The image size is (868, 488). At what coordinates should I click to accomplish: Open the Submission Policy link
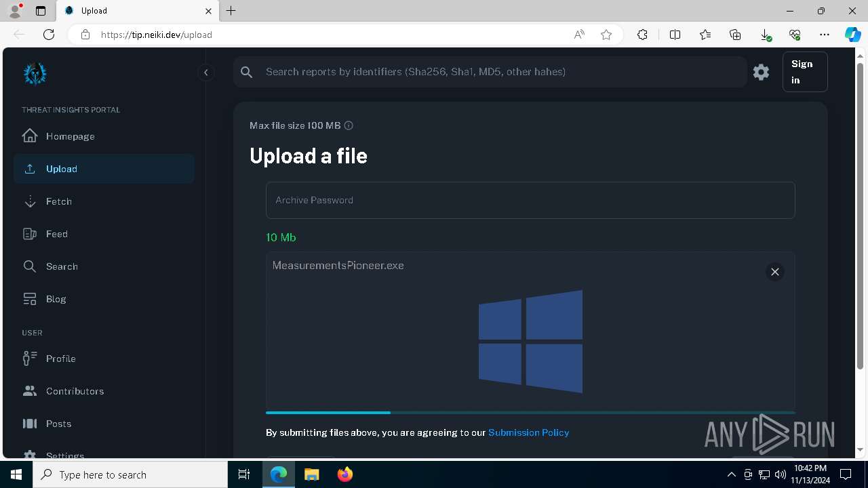528,432
